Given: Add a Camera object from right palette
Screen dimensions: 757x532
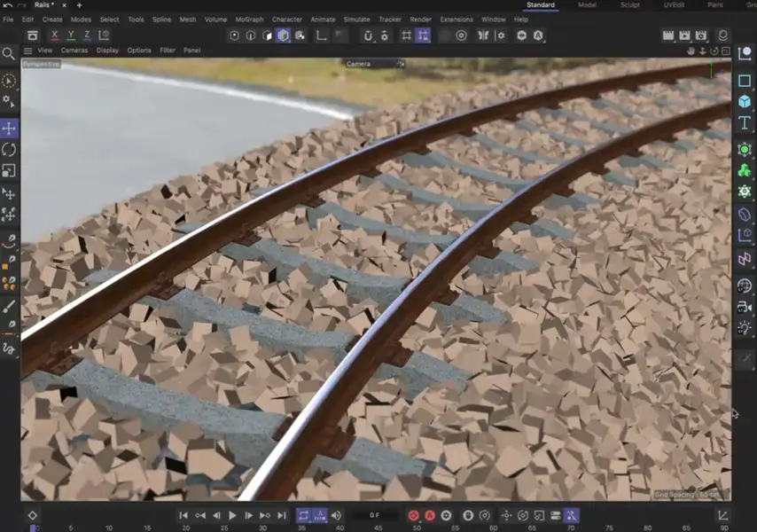Looking at the screenshot, I should pos(745,307).
